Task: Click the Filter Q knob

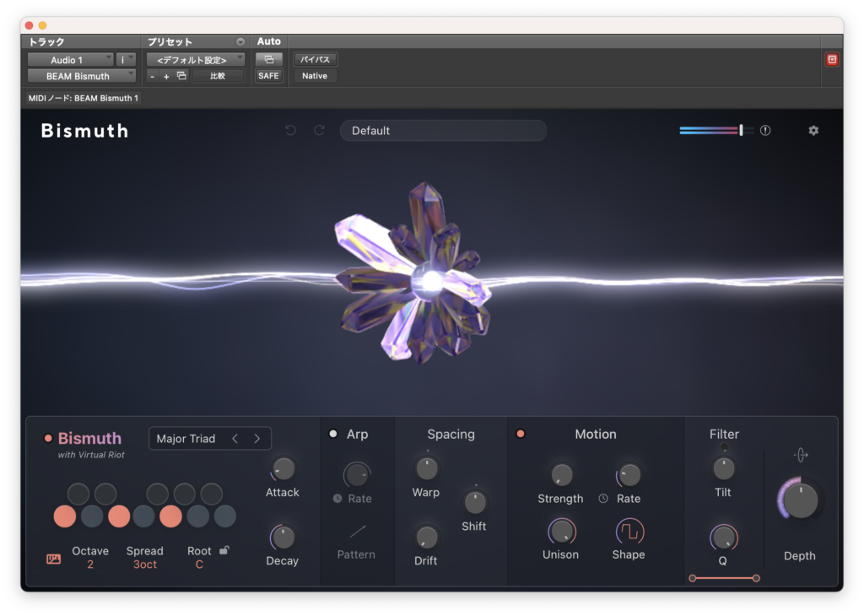Action: pyautogui.click(x=723, y=538)
